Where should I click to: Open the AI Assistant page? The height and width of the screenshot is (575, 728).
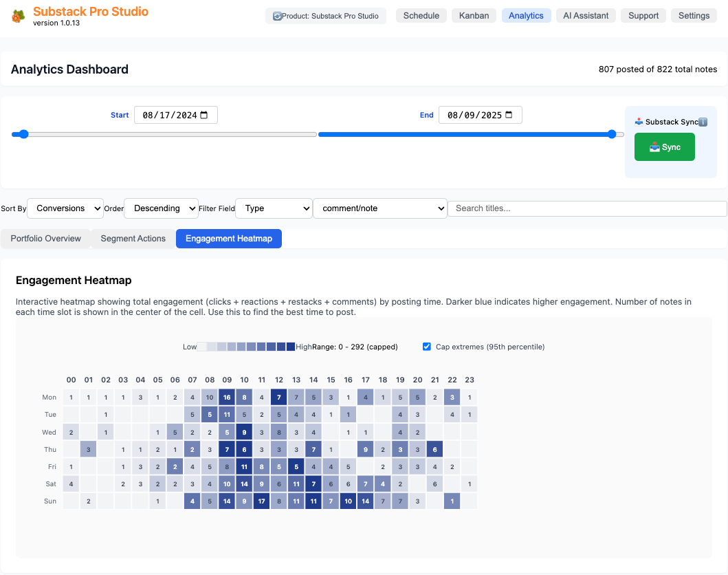tap(586, 14)
